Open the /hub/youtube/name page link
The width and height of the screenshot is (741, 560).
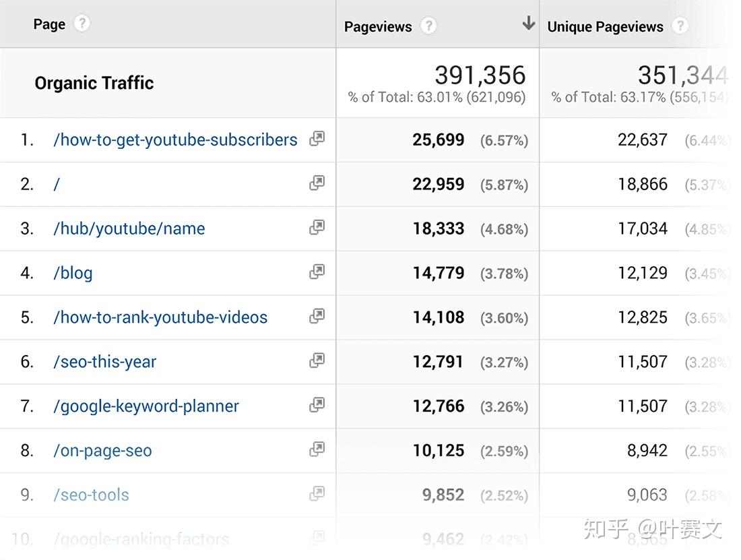coord(129,228)
